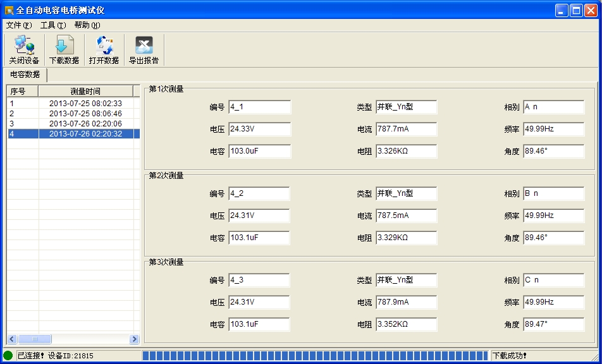The height and width of the screenshot is (364, 602).
Task: Select row 2013-07-25 08:02:33
Action: click(73, 104)
